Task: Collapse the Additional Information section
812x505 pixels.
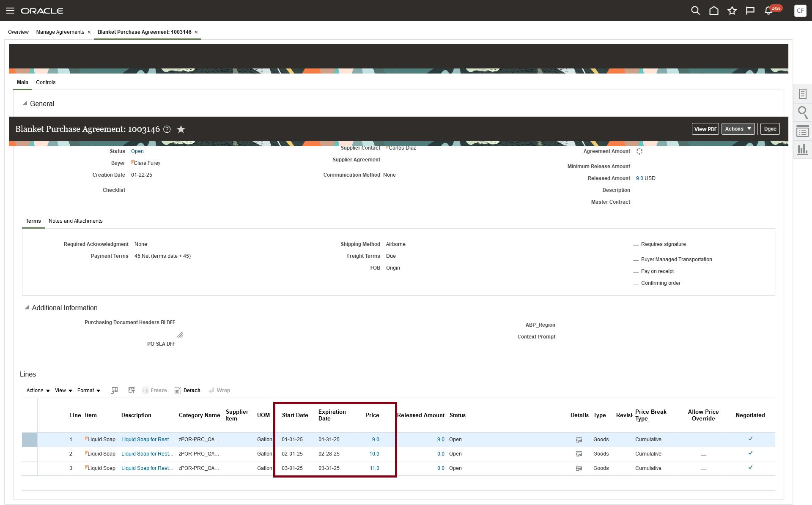Action: click(27, 308)
